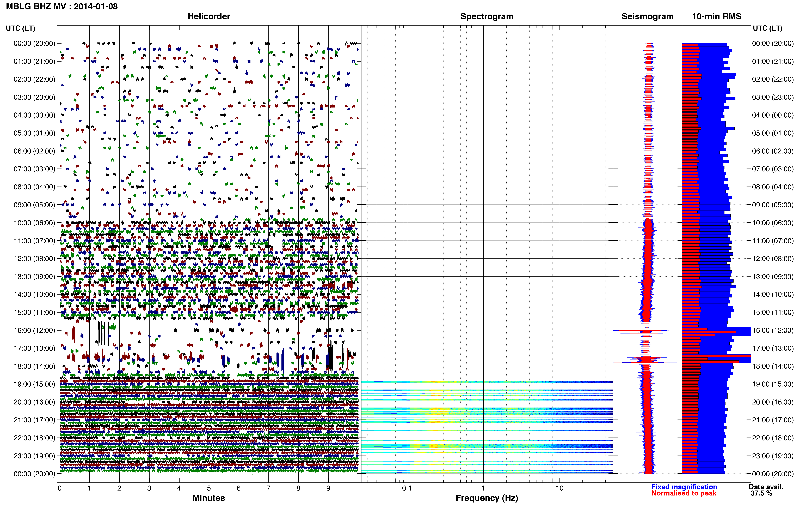The image size is (812, 508).
Task: Click UTC (LT) label beside the Helicorder
Action: pyautogui.click(x=21, y=28)
